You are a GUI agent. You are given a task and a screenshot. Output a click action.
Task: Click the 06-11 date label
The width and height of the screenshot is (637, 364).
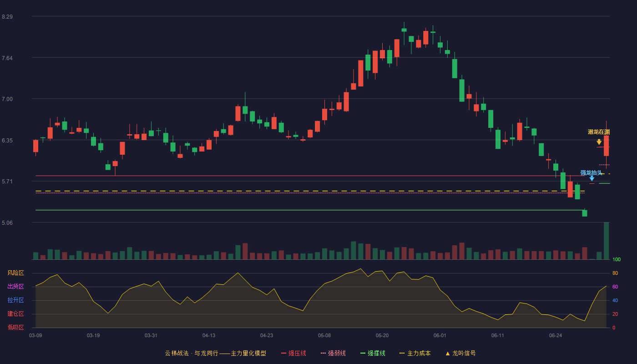pos(498,335)
